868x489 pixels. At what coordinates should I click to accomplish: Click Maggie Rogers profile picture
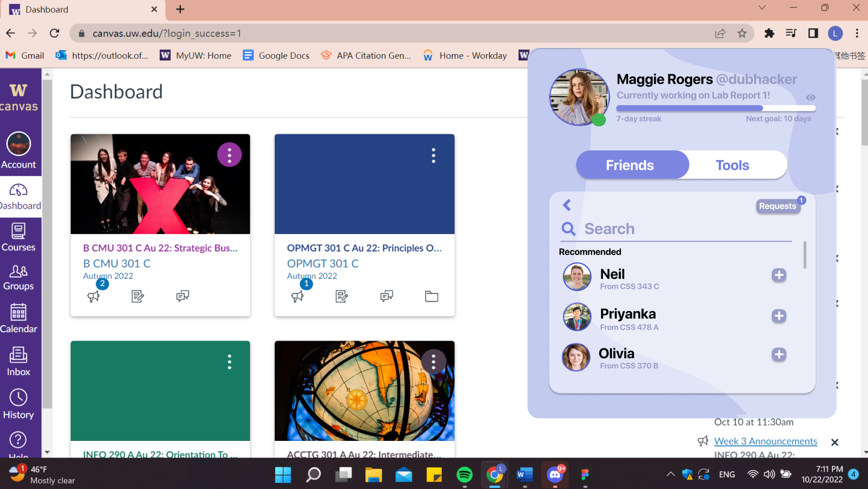click(x=579, y=97)
